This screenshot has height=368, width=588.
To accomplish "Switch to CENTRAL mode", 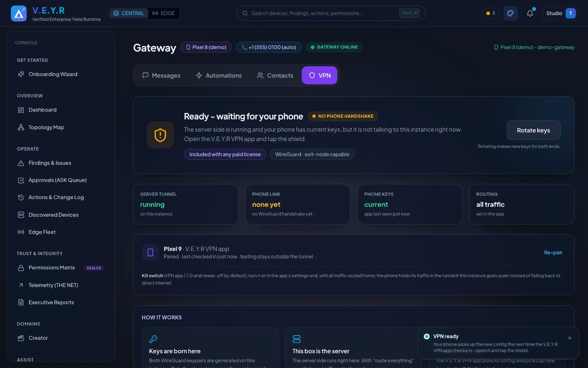I will click(129, 13).
